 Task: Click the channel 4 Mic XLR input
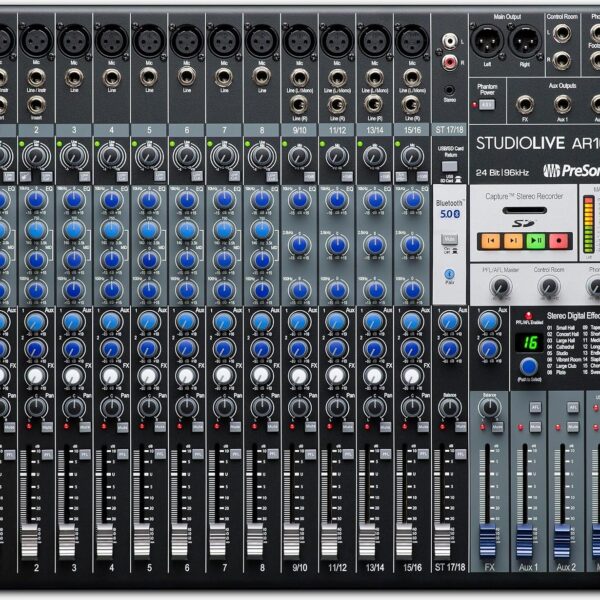click(x=111, y=41)
